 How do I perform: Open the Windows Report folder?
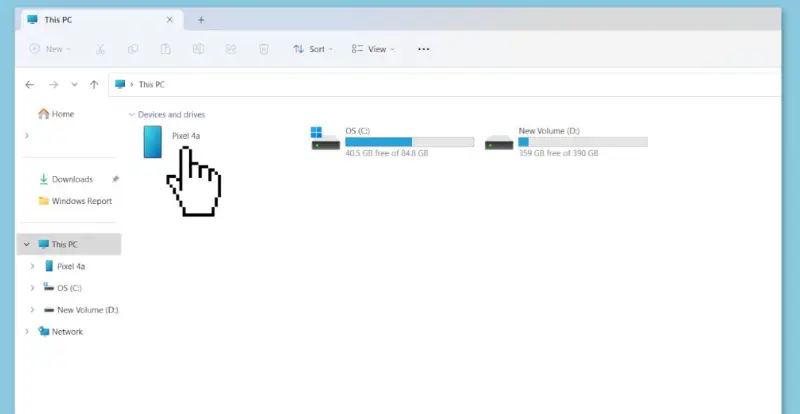pyautogui.click(x=75, y=201)
